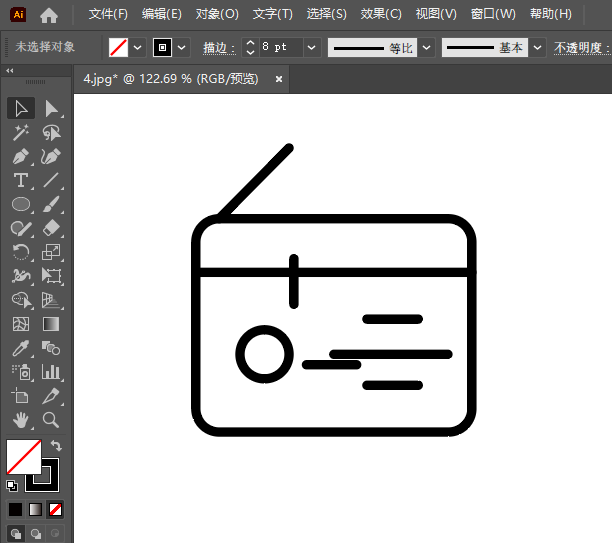Close the 4.jpg document tab
This screenshot has height=543, width=612.
click(279, 79)
